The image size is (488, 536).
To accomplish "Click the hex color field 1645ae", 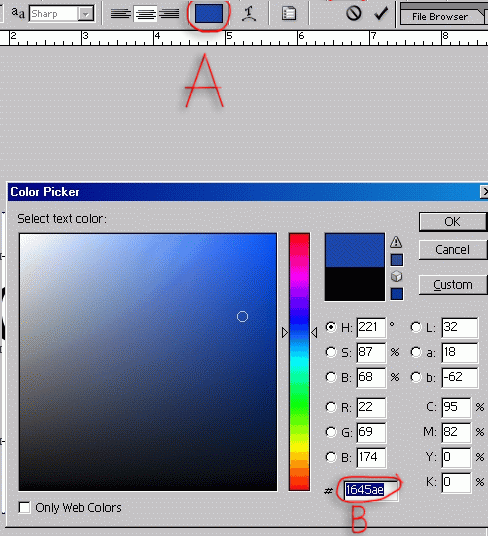I will coord(371,490).
